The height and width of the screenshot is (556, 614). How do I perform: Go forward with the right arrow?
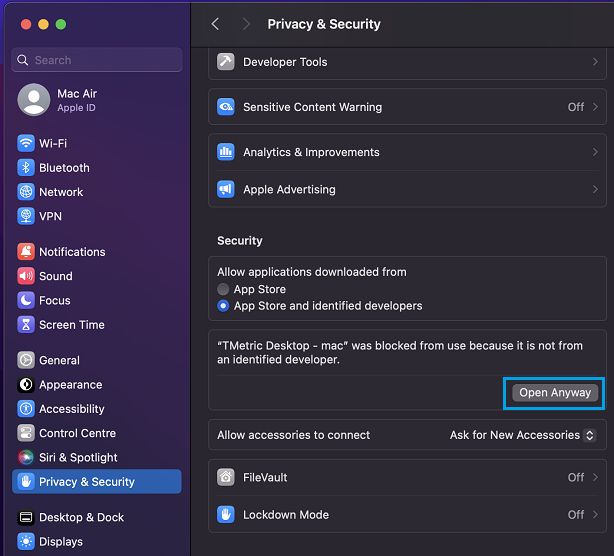click(246, 24)
